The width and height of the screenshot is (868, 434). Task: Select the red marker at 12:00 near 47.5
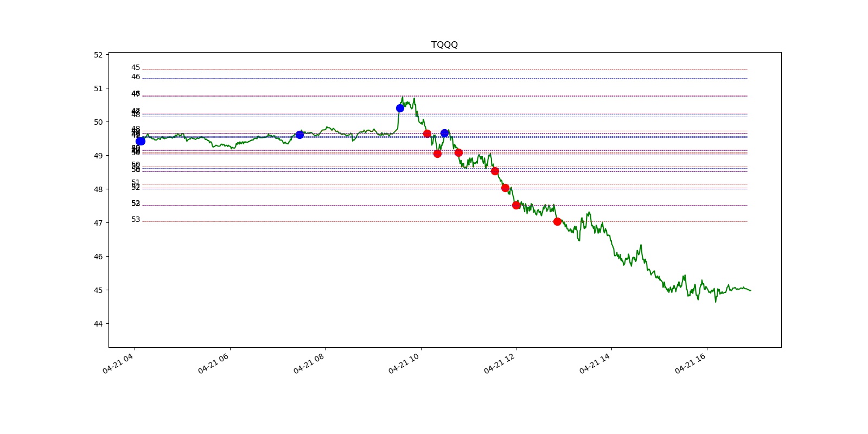(x=516, y=205)
